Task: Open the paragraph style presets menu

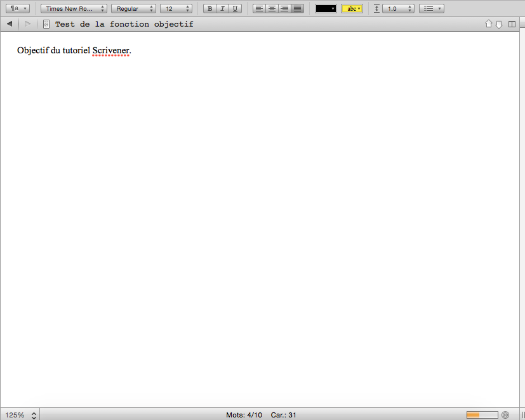Action: click(x=17, y=9)
